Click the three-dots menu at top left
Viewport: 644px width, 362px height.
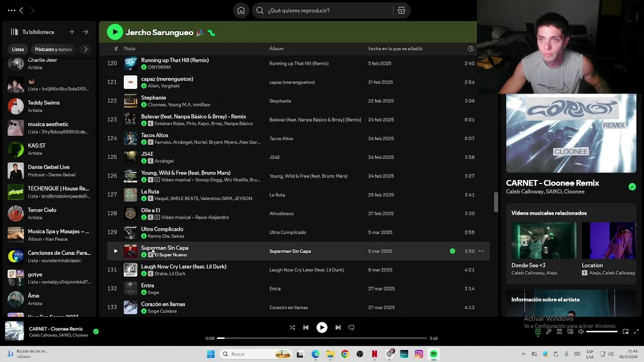coord(11,10)
